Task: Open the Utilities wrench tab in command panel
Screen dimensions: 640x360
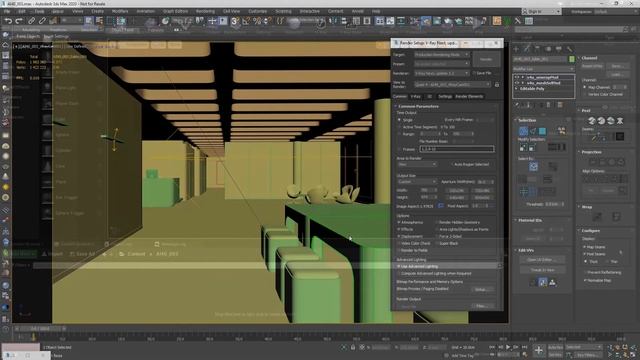Action: click(569, 49)
